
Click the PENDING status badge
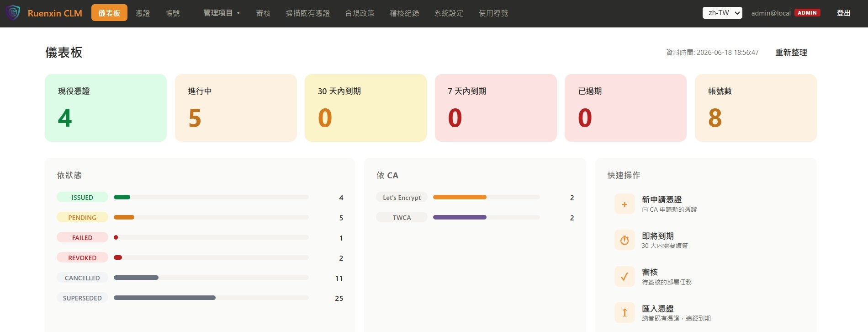pos(82,217)
